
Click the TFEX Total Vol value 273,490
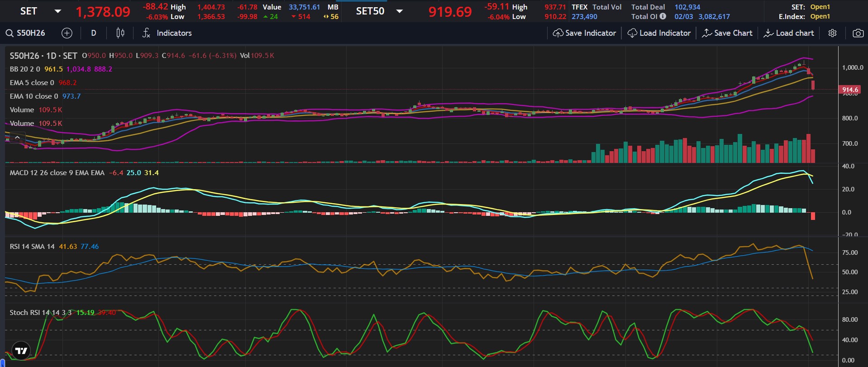tap(584, 17)
